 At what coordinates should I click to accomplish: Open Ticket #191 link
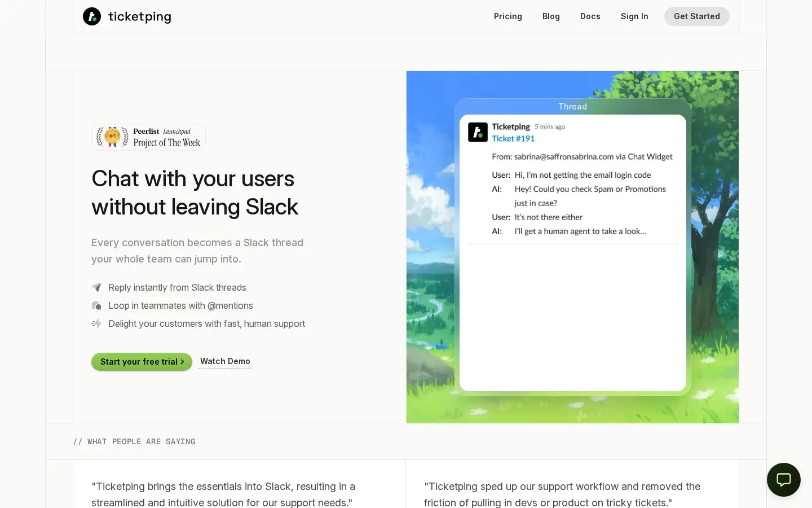[x=513, y=138]
